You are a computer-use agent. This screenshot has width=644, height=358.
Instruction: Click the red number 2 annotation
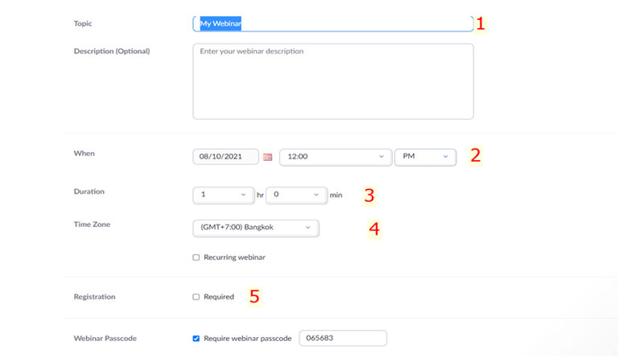[x=476, y=155]
